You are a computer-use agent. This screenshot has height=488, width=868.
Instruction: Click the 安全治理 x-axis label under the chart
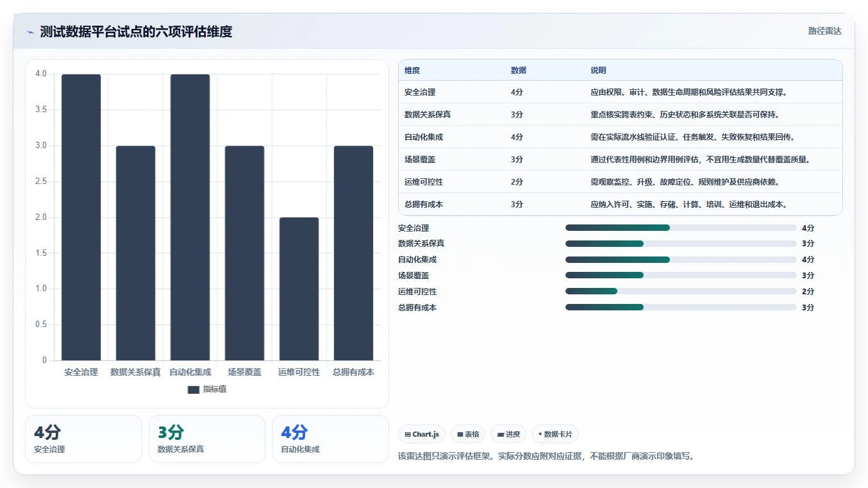click(x=81, y=372)
